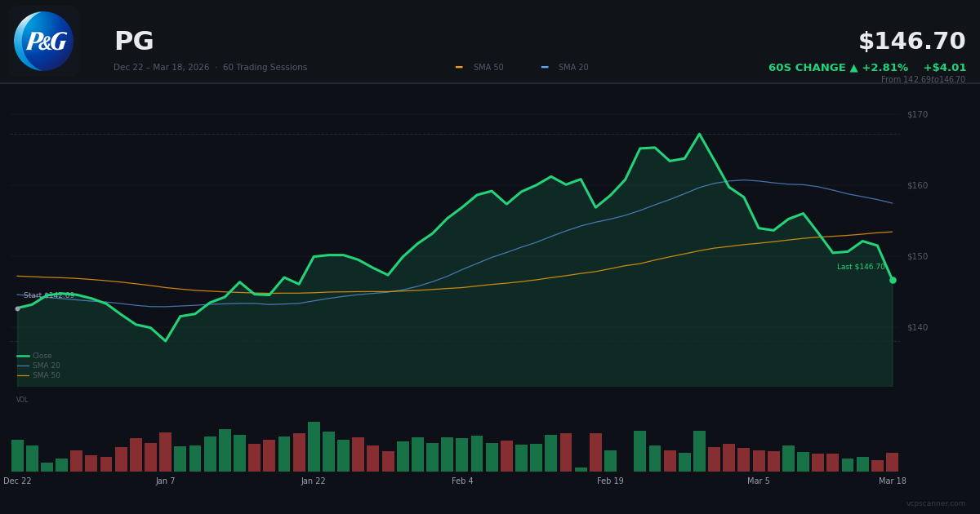Click the current price $146.70
This screenshot has width=980, height=514.
coord(911,42)
